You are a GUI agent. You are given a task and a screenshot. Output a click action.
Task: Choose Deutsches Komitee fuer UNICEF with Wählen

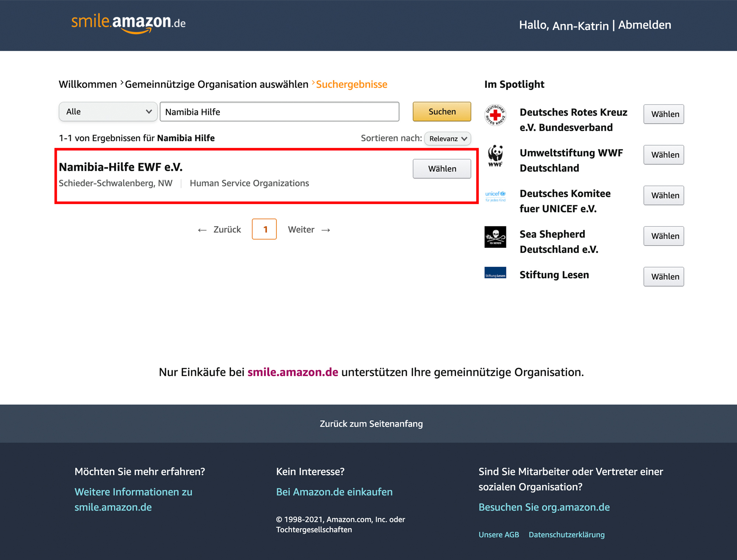point(664,195)
